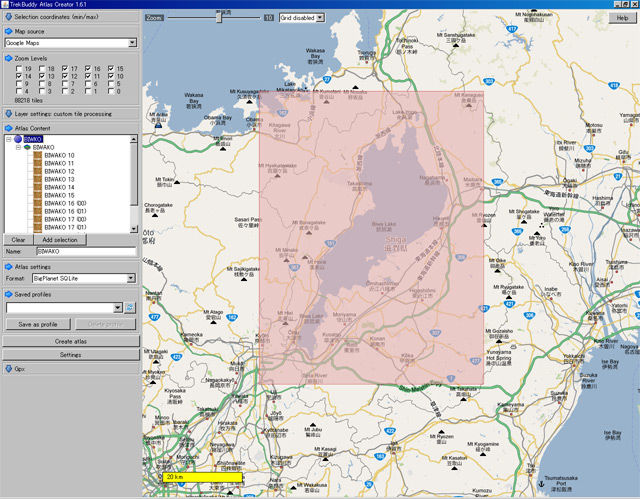The width and height of the screenshot is (640, 499).
Task: Uncheck zoom level 10
Action: click(111, 76)
